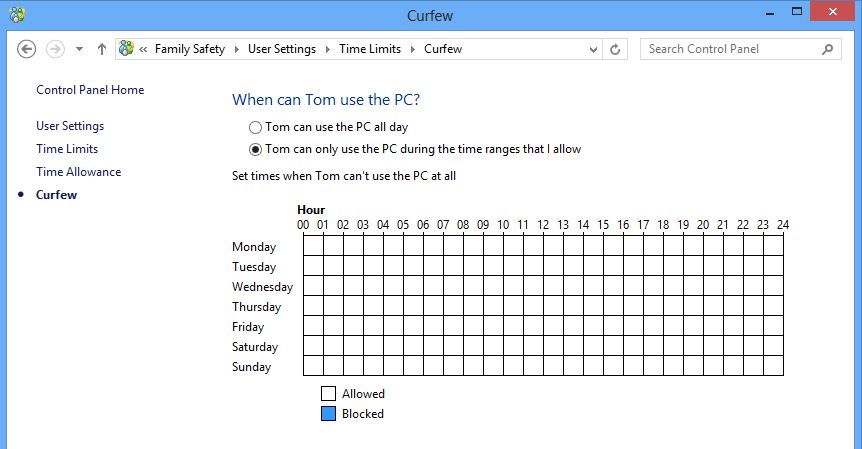Image resolution: width=862 pixels, height=449 pixels.
Task: Click the Back navigation arrow
Action: coord(26,49)
